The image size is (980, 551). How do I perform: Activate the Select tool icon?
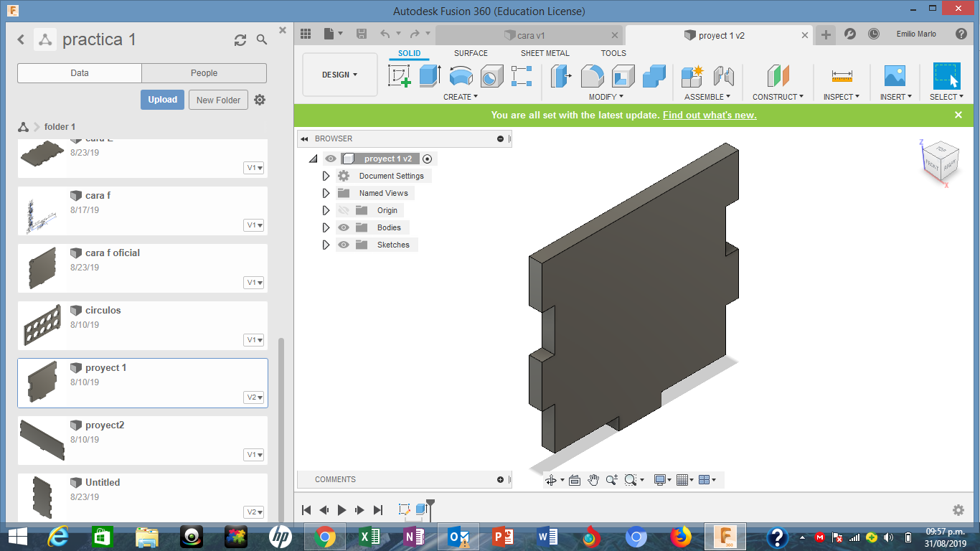[946, 75]
